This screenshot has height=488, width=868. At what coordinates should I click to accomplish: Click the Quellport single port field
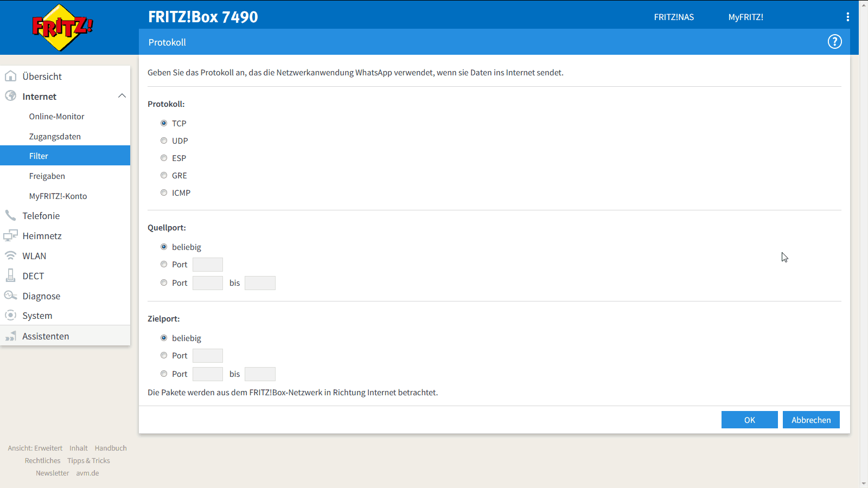click(x=208, y=264)
